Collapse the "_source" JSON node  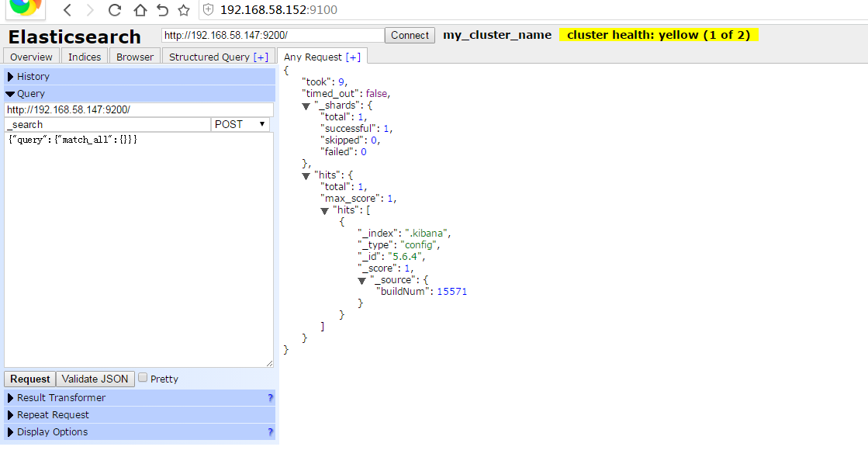(x=362, y=281)
